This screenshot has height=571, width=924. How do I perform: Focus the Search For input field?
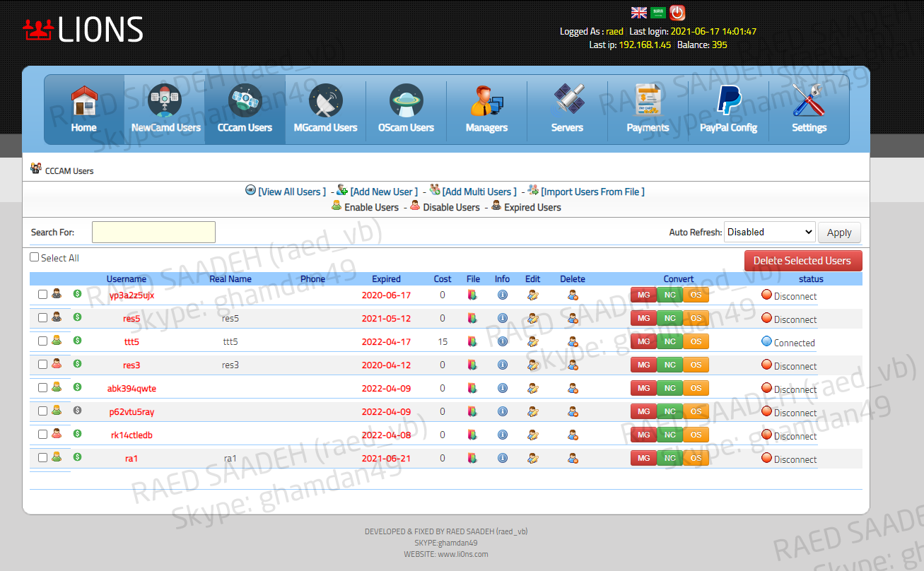click(x=153, y=232)
